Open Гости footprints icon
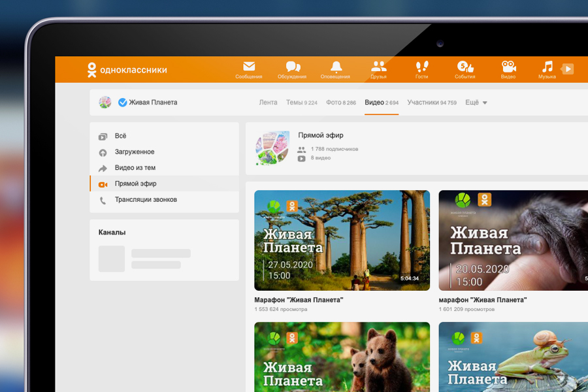The width and height of the screenshot is (588, 392). point(422,67)
